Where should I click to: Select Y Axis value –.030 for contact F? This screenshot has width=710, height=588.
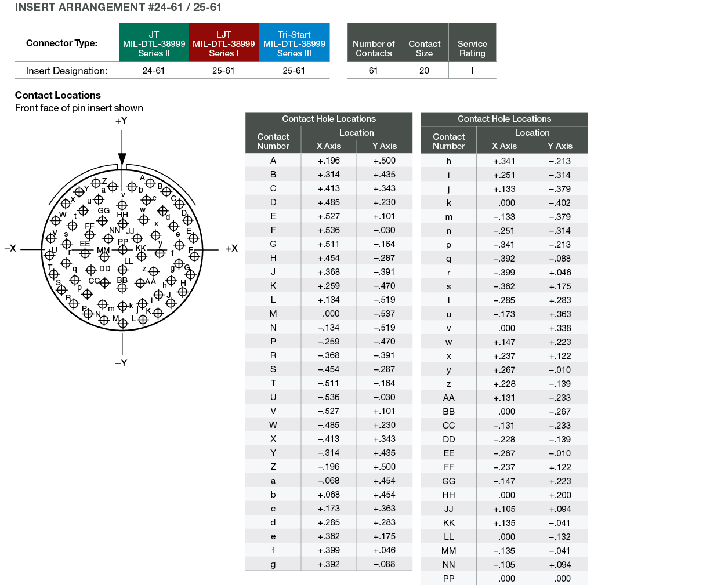[x=384, y=230]
